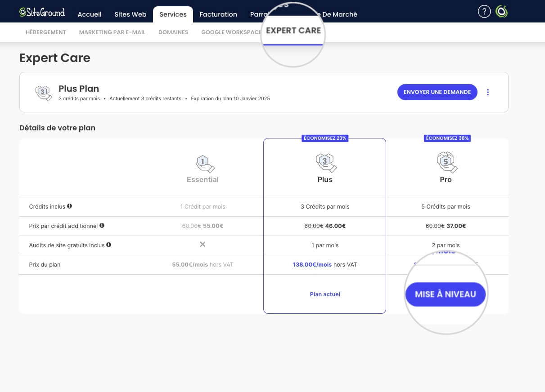Screen dimensions: 545x392
Task: Switch to the Hébergement sub-tab
Action: 46,32
